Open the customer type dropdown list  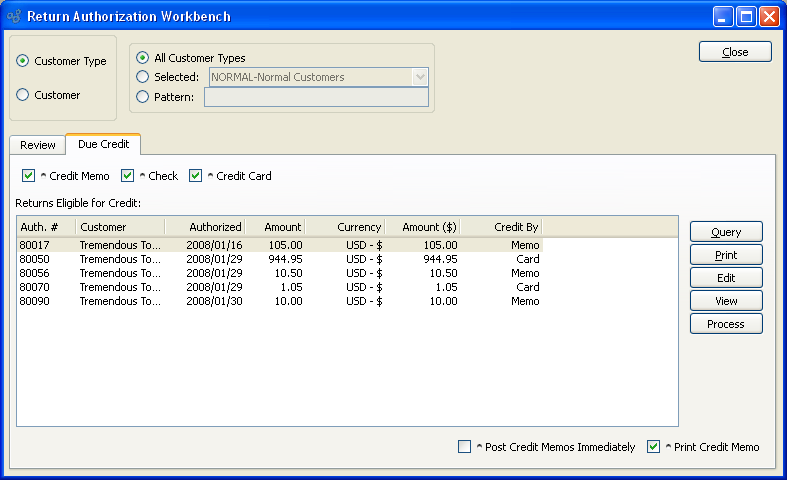click(419, 77)
